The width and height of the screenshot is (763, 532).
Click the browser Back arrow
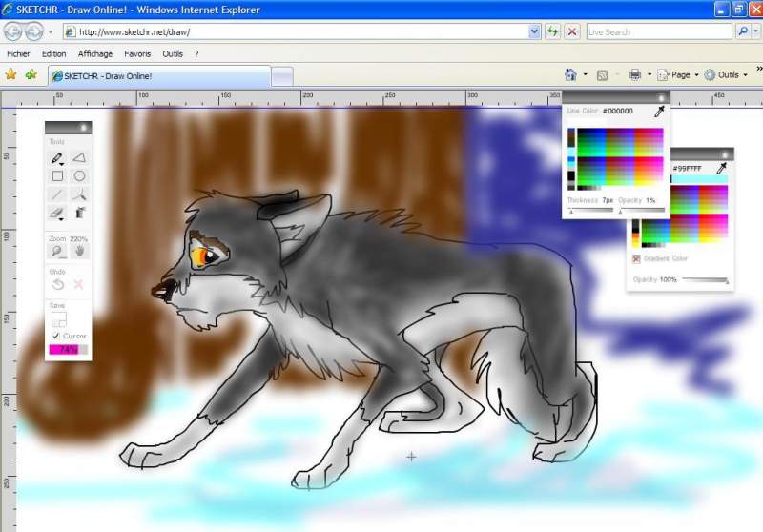tap(13, 32)
